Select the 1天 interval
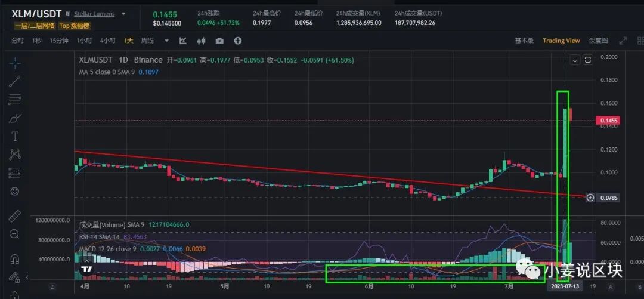The image size is (644, 299). [129, 41]
